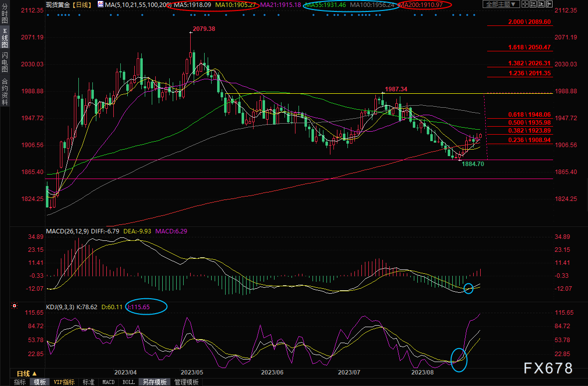Expand the 日线 period selector
Viewport: 588px width, 386px height.
(x=27, y=373)
